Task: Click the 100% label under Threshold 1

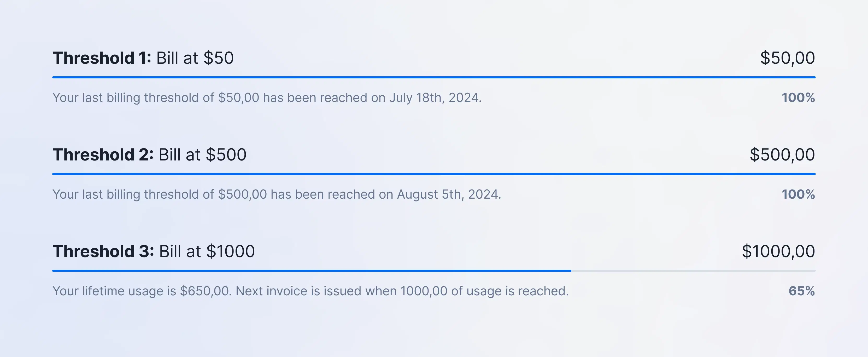Action: [x=798, y=98]
